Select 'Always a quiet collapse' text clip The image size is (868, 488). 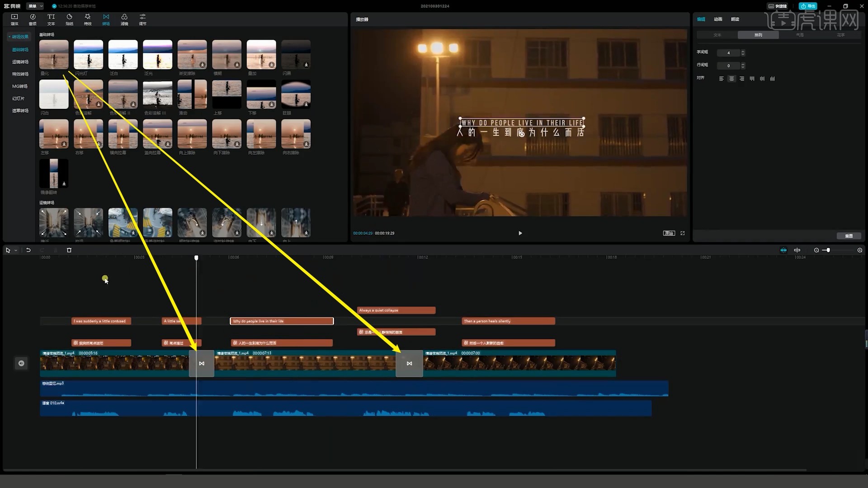point(396,310)
